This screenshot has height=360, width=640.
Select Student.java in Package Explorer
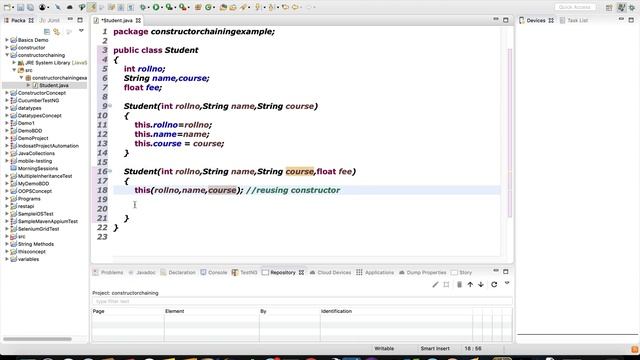(53, 85)
